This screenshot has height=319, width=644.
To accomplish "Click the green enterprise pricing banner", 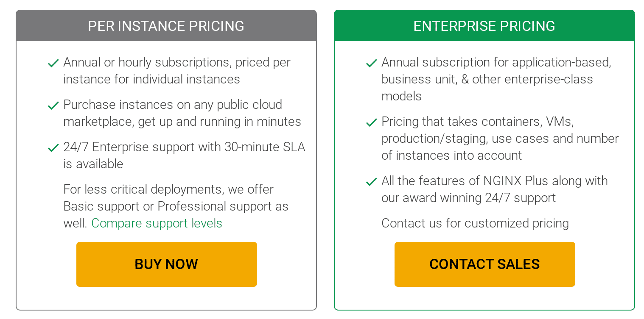I will 484,25.
